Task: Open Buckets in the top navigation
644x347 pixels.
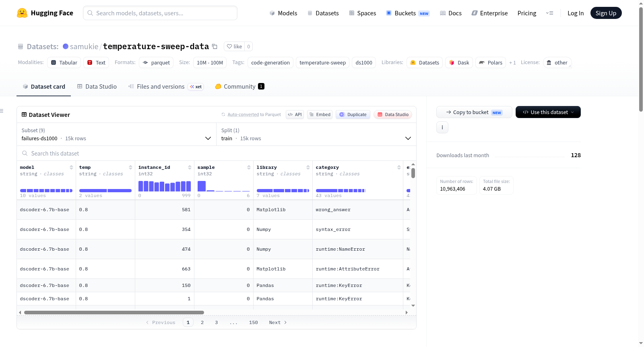Action: (408, 13)
